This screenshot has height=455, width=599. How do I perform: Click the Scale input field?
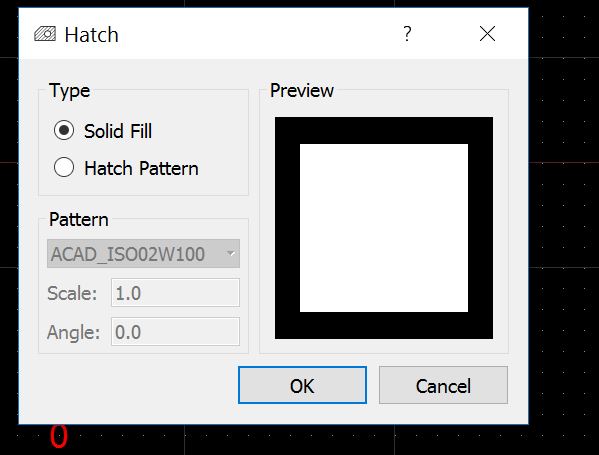(175, 293)
